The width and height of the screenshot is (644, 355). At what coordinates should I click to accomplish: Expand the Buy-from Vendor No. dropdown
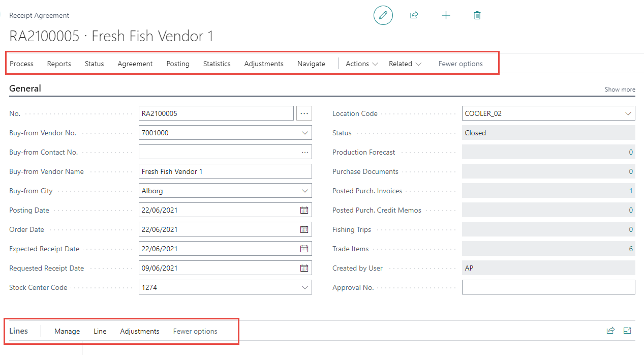(x=304, y=133)
